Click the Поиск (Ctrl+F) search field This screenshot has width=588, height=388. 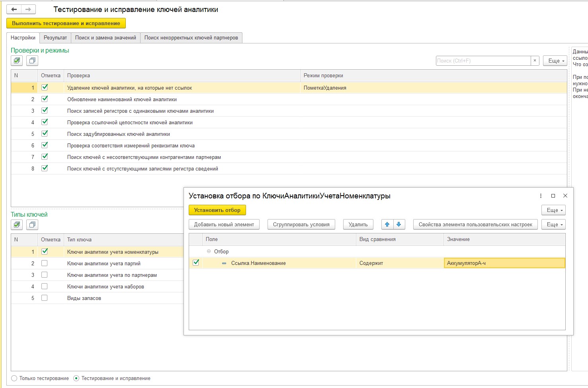[x=483, y=61]
